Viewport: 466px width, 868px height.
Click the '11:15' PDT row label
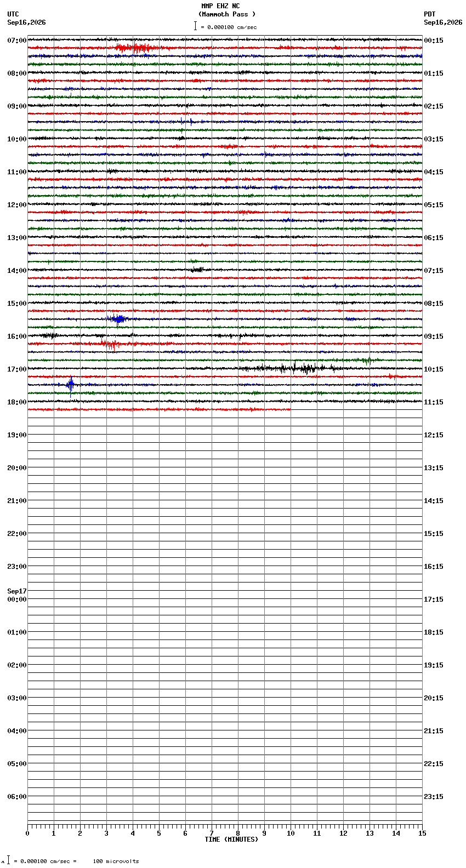(434, 402)
